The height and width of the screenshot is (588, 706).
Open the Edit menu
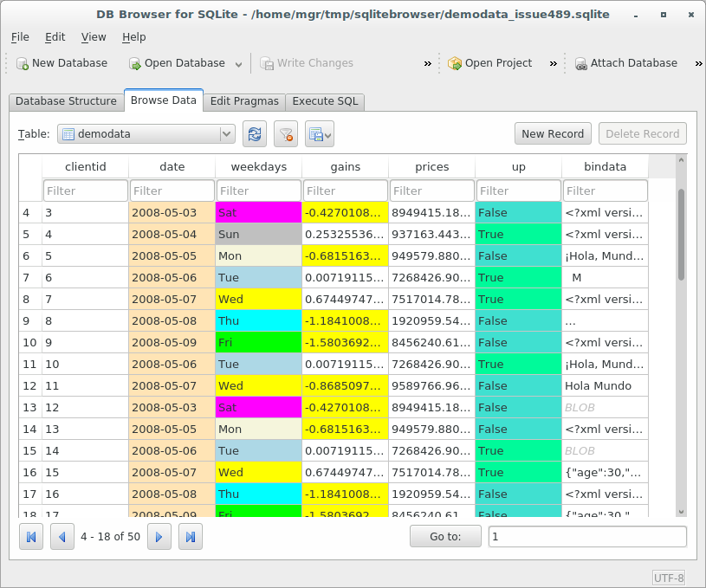(x=55, y=37)
